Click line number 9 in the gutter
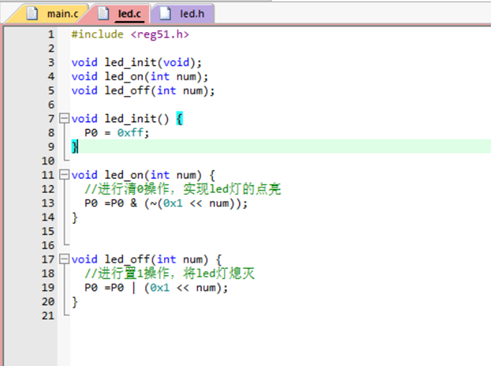This screenshot has width=491, height=366. [51, 147]
